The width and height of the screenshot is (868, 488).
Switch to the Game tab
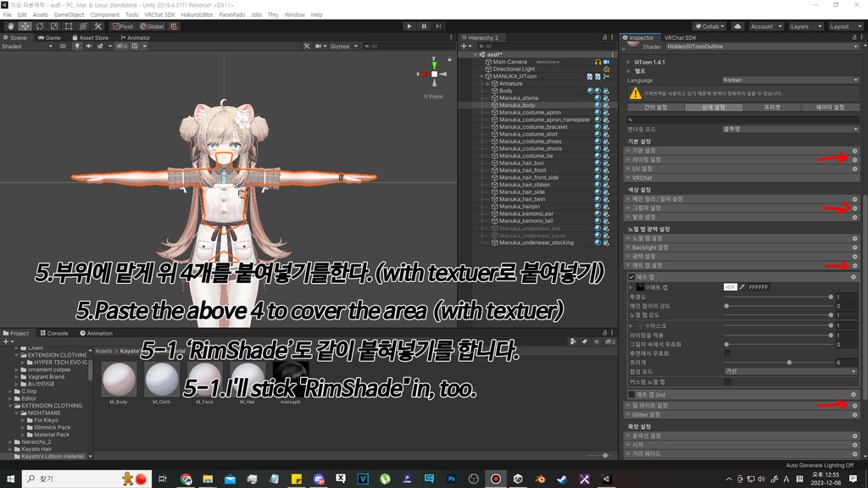coord(50,37)
